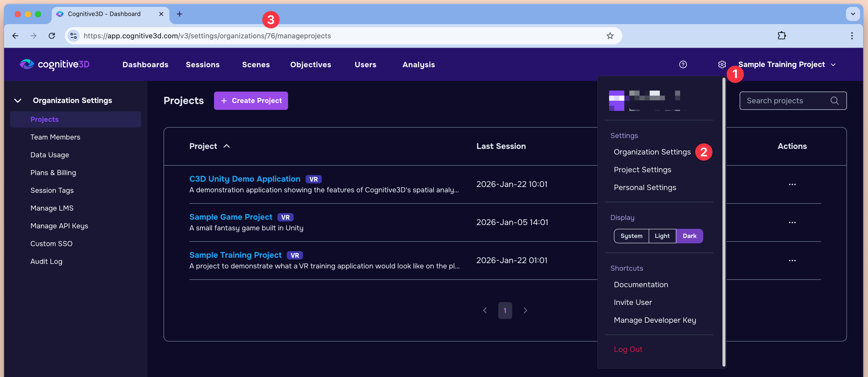Screen dimensions: 868x377
Task: Open the Sessions navigation tab
Action: 203,64
